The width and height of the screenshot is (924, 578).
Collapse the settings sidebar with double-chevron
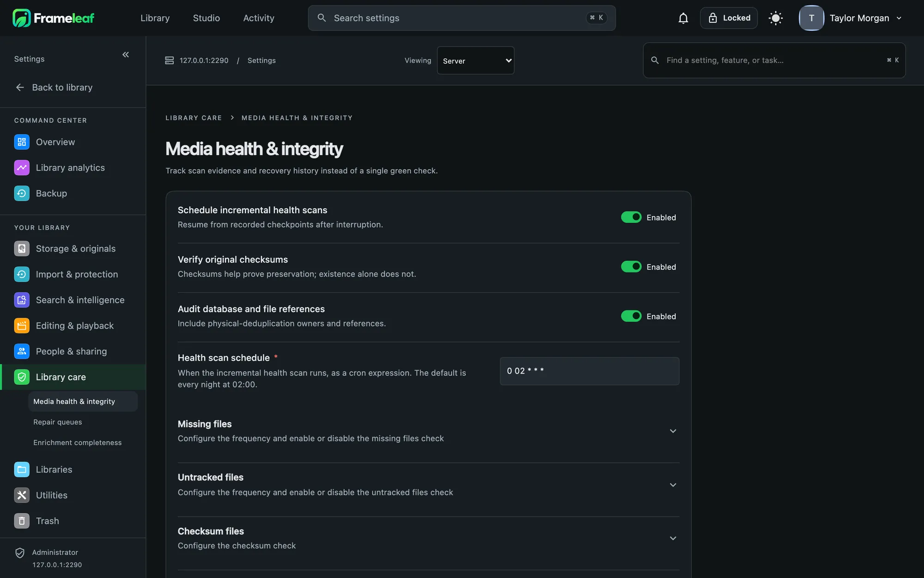coord(126,55)
